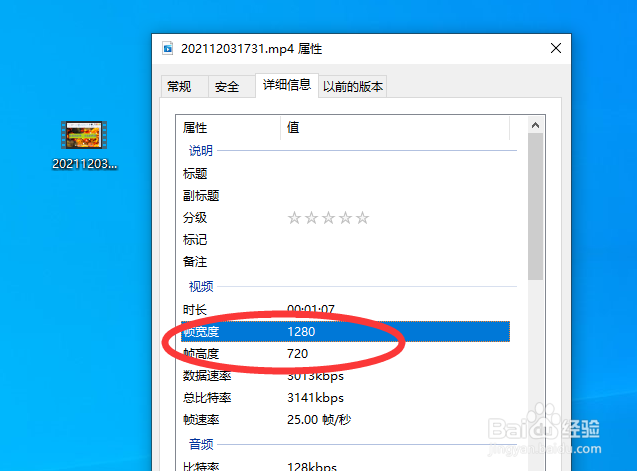
Task: Set rating to four stars in 分级
Action: pyautogui.click(x=345, y=218)
